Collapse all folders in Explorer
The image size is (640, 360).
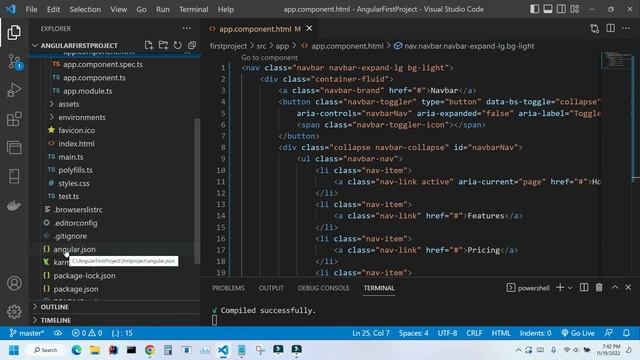click(x=192, y=45)
